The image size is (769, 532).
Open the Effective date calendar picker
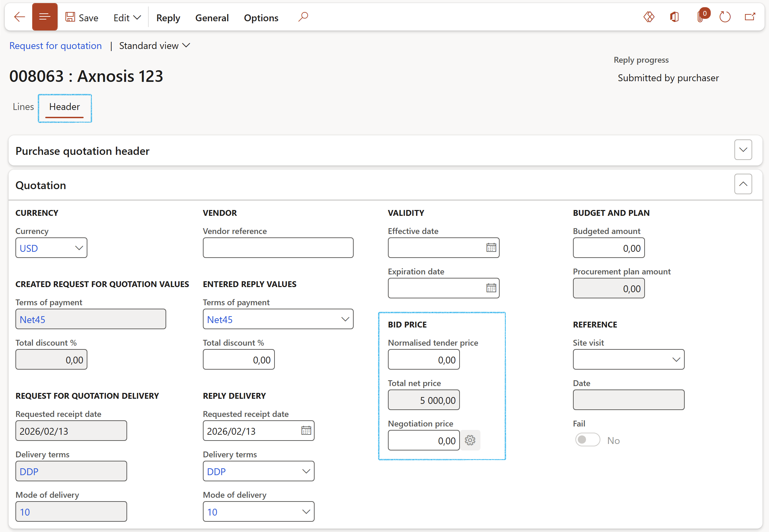(491, 248)
